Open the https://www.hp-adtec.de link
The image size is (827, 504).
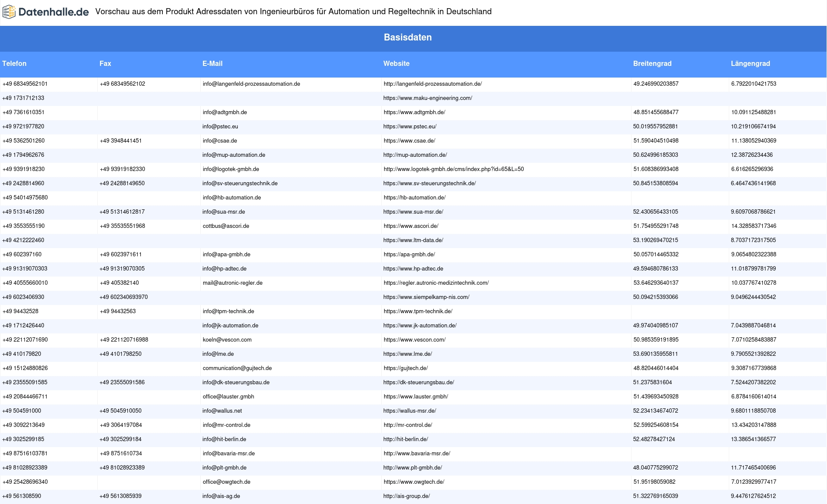[x=413, y=269]
